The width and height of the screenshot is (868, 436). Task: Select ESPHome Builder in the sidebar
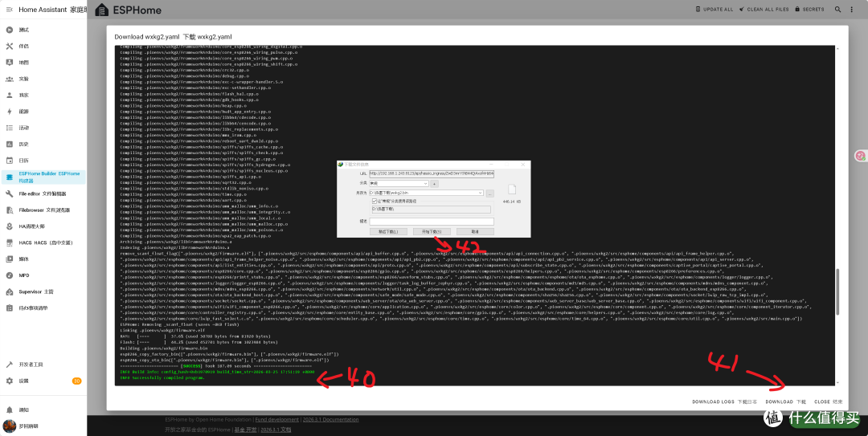pos(43,177)
